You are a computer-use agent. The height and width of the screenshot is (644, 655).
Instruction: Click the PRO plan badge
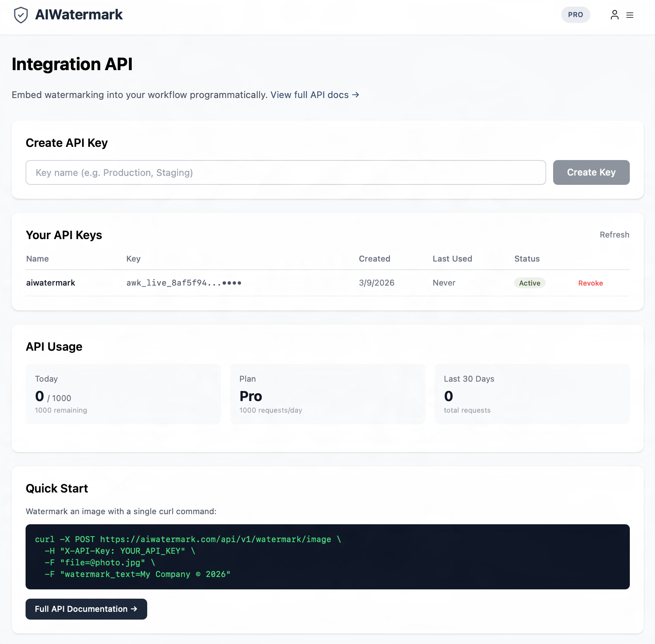[x=575, y=15]
